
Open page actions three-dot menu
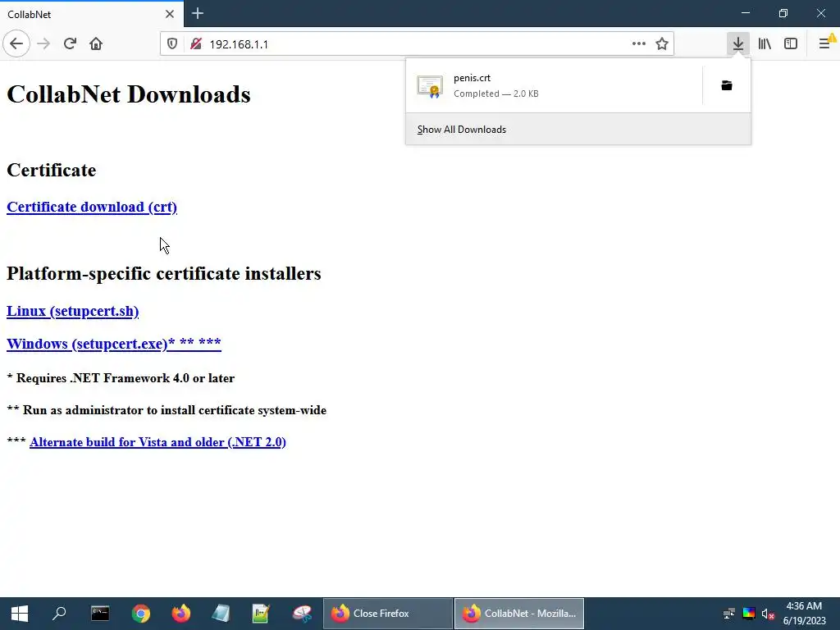[638, 44]
